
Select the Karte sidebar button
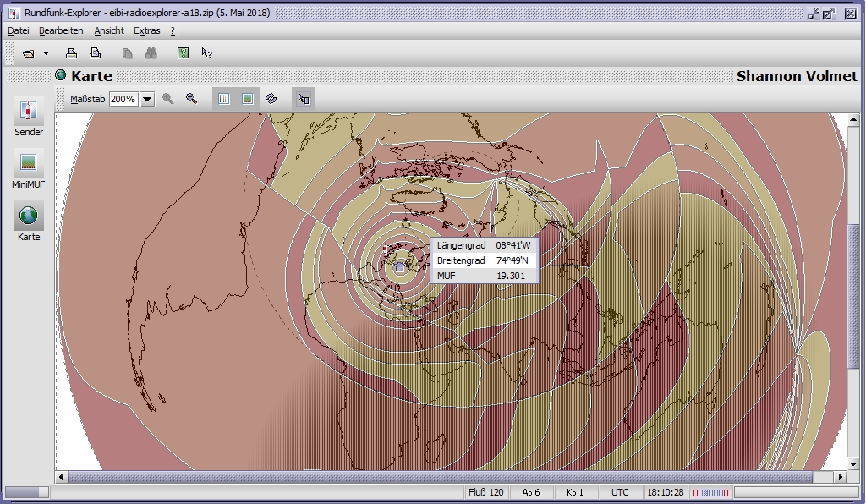[x=29, y=222]
